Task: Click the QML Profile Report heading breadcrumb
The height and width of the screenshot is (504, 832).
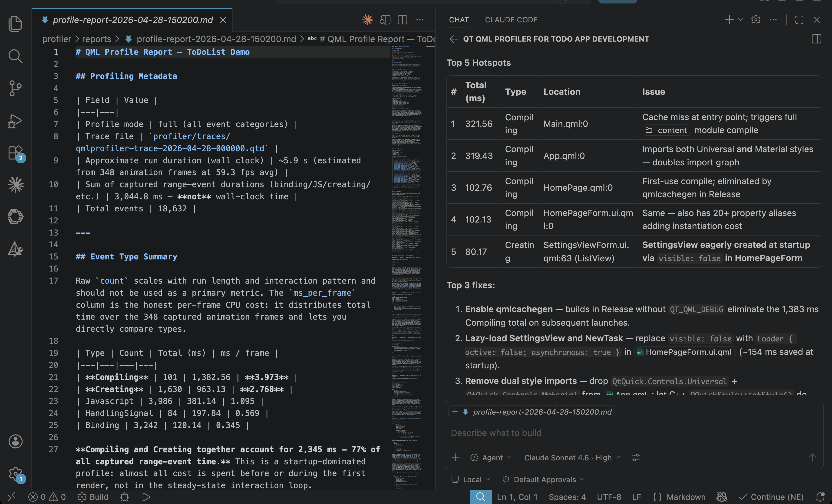Action: point(371,39)
